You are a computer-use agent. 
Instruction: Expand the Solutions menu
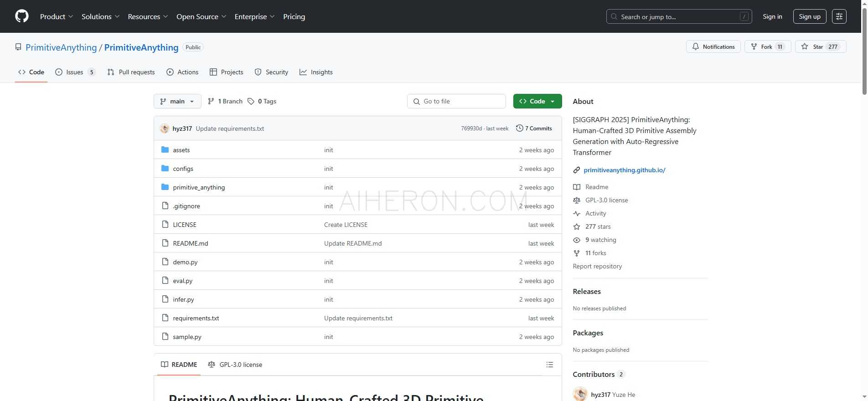coord(100,16)
